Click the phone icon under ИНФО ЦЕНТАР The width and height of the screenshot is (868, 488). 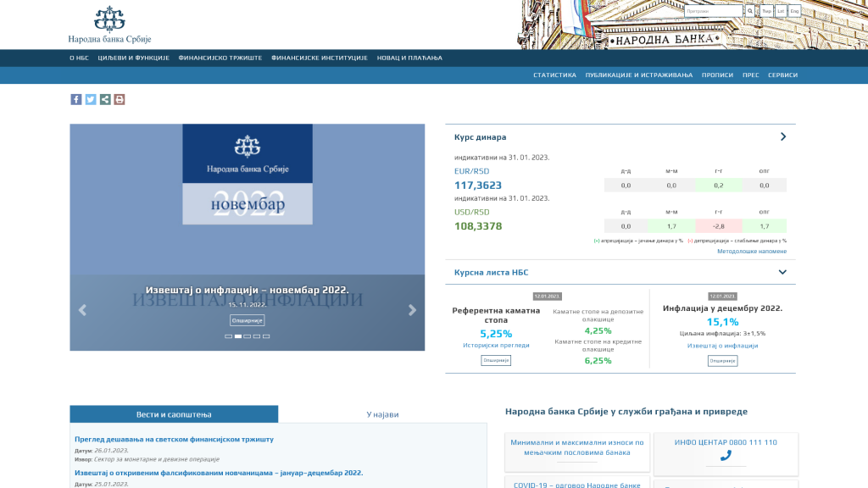[726, 455]
